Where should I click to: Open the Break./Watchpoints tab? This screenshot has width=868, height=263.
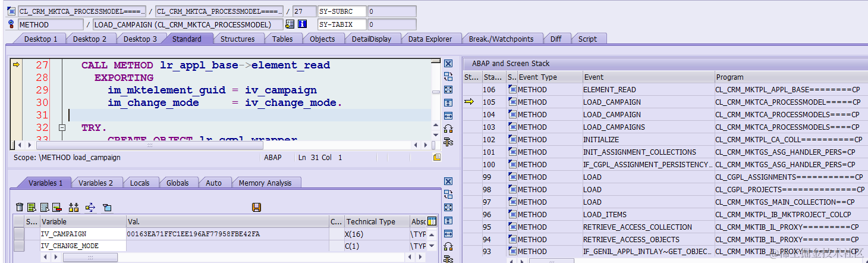click(x=501, y=39)
